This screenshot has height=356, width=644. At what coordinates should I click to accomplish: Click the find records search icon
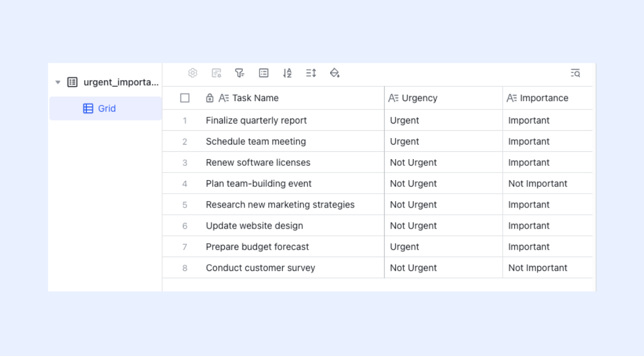click(576, 73)
